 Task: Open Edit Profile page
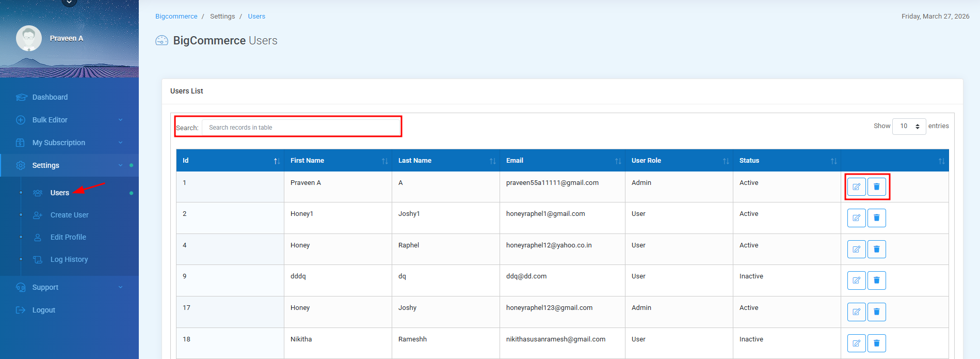tap(68, 237)
